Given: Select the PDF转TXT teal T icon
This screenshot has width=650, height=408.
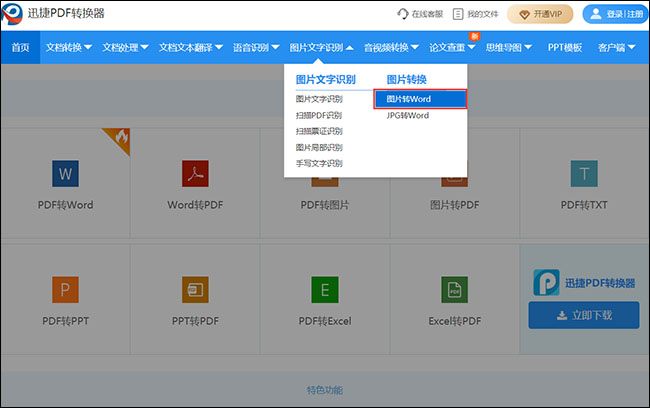Looking at the screenshot, I should click(x=583, y=174).
